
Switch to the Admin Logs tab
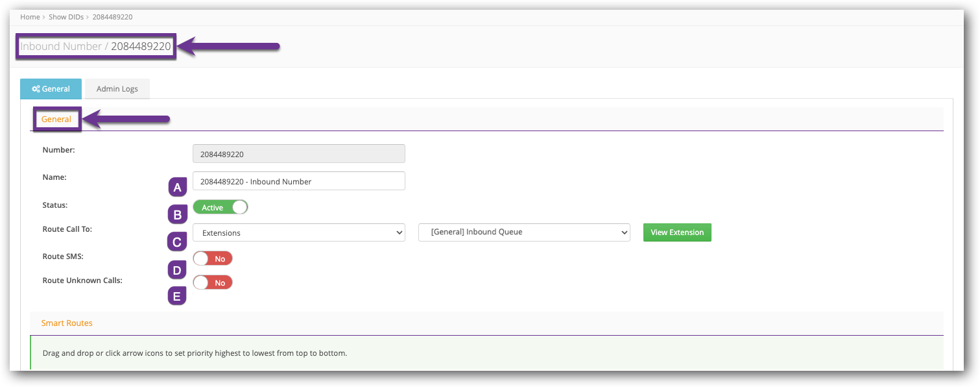click(117, 88)
